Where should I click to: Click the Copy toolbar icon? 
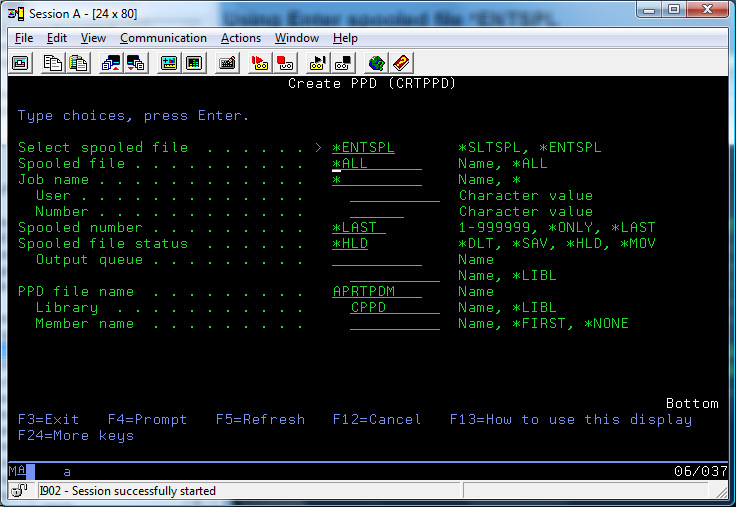point(53,63)
